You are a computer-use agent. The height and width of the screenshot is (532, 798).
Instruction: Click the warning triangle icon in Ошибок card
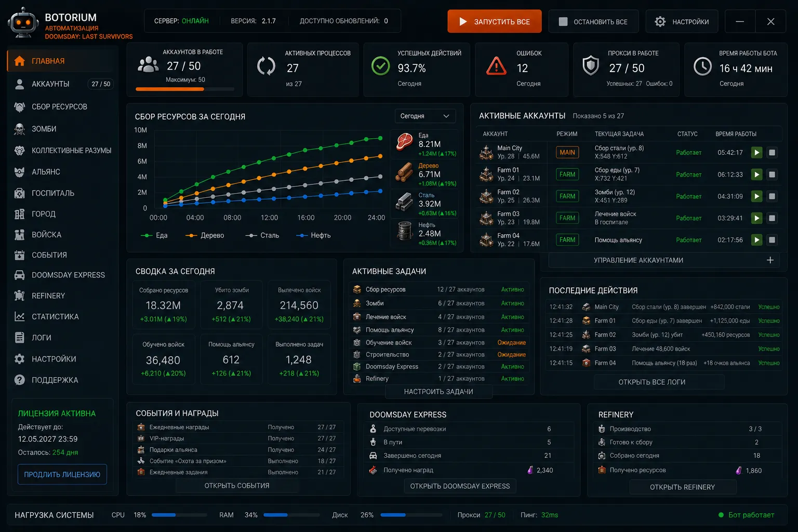496,66
